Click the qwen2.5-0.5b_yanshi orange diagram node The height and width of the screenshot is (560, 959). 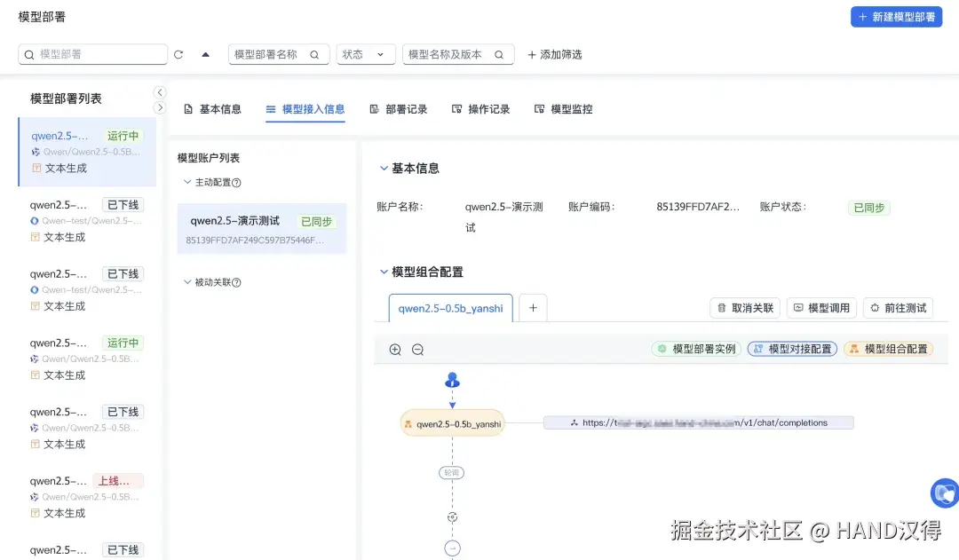click(452, 423)
